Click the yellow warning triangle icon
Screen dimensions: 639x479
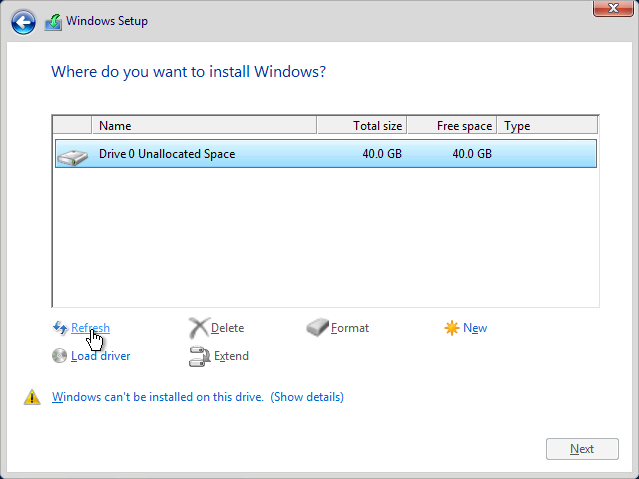click(32, 398)
